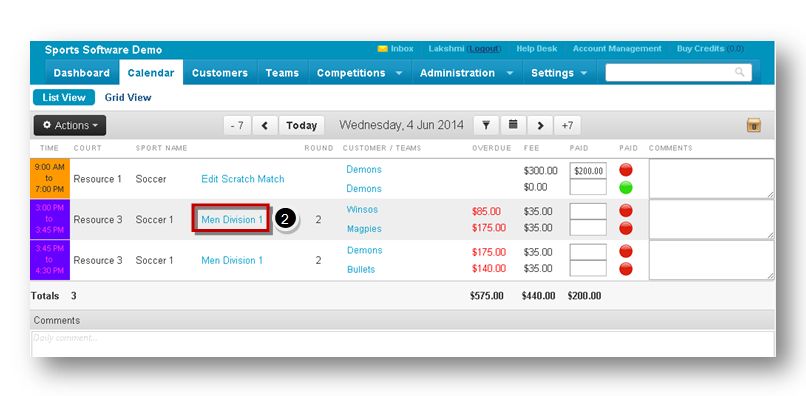Open the Actions dropdown
The width and height of the screenshot is (806, 396).
tap(70, 125)
